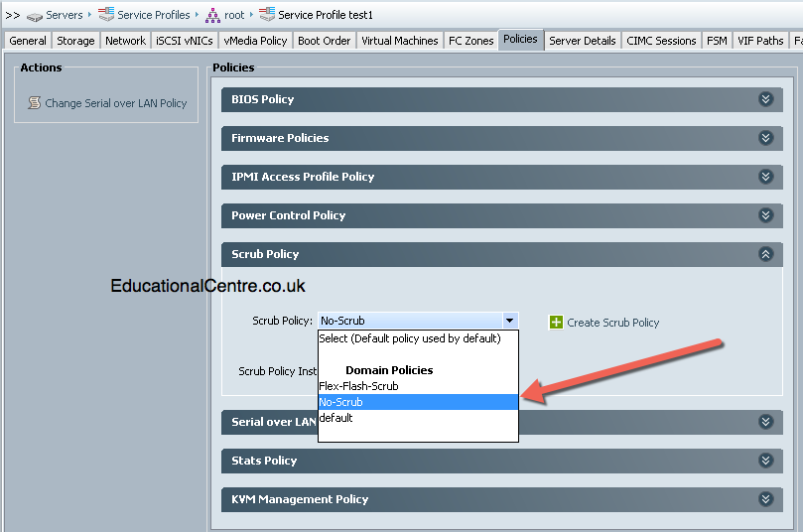Expand the KVM Management Policy chevron
This screenshot has height=532, width=803.
tap(765, 499)
